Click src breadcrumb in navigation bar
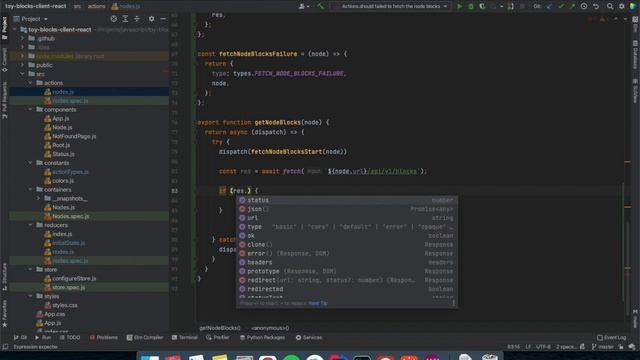This screenshot has width=640, height=360. [x=77, y=6]
